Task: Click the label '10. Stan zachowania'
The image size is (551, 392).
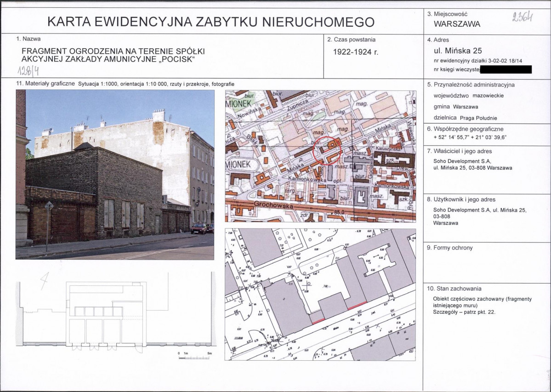Action: click(454, 289)
